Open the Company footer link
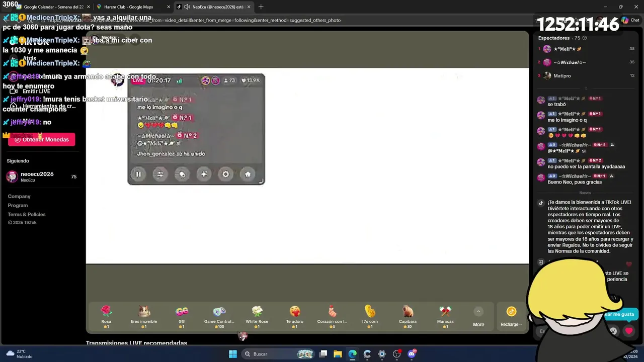This screenshot has height=362, width=644. [19, 197]
